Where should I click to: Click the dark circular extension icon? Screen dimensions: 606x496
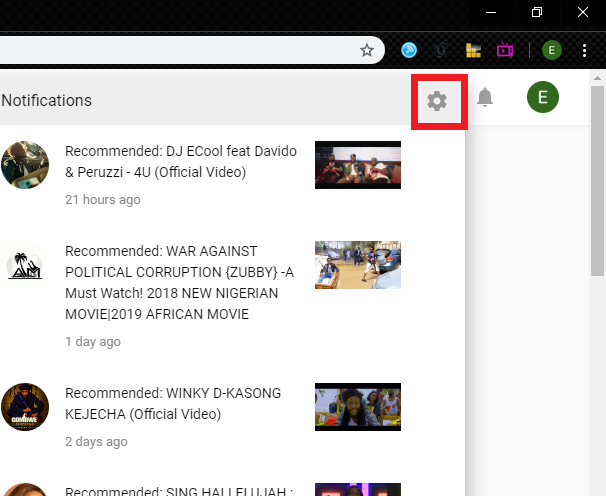click(x=441, y=50)
